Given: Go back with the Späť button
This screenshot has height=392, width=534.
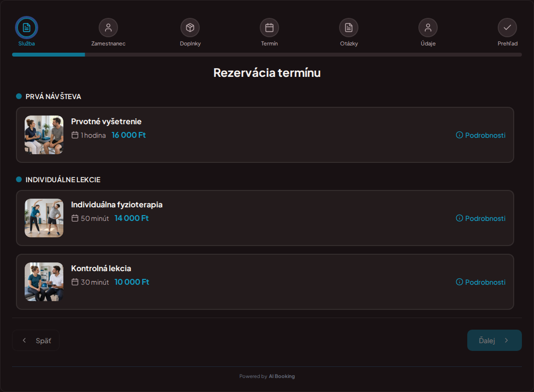Looking at the screenshot, I should point(36,340).
